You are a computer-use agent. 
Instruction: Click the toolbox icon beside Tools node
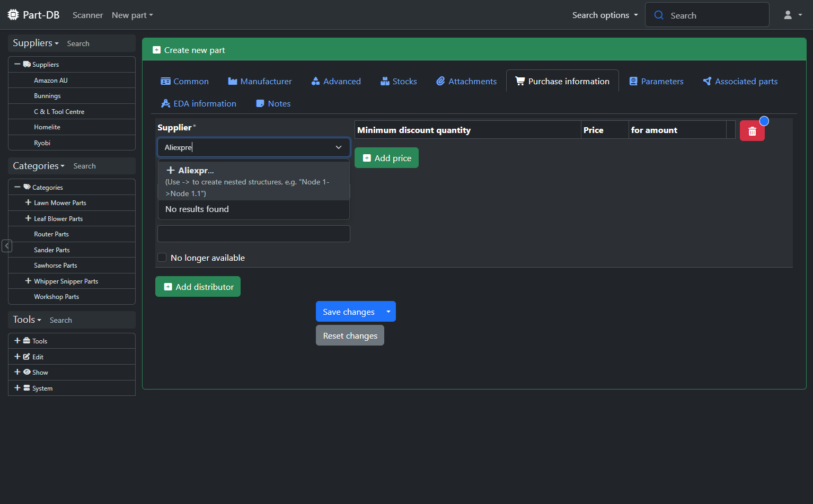click(x=26, y=341)
